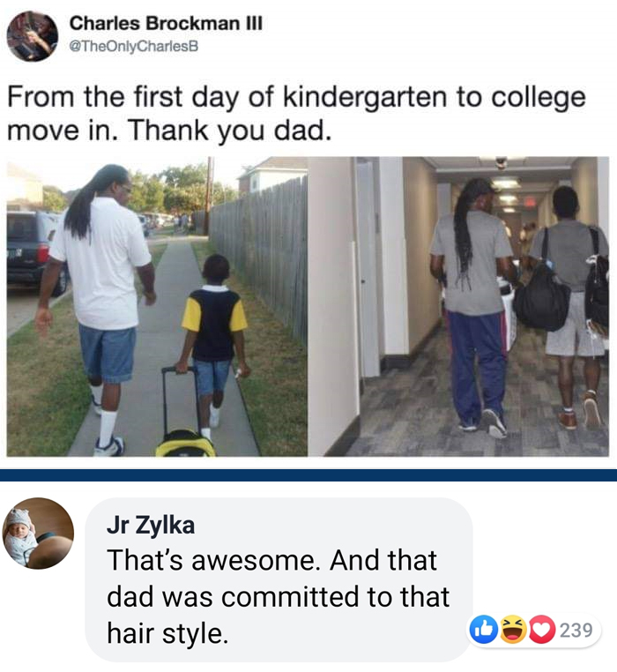Click the comment bubble about hair style
This screenshot has height=672, width=617.
coord(279,579)
